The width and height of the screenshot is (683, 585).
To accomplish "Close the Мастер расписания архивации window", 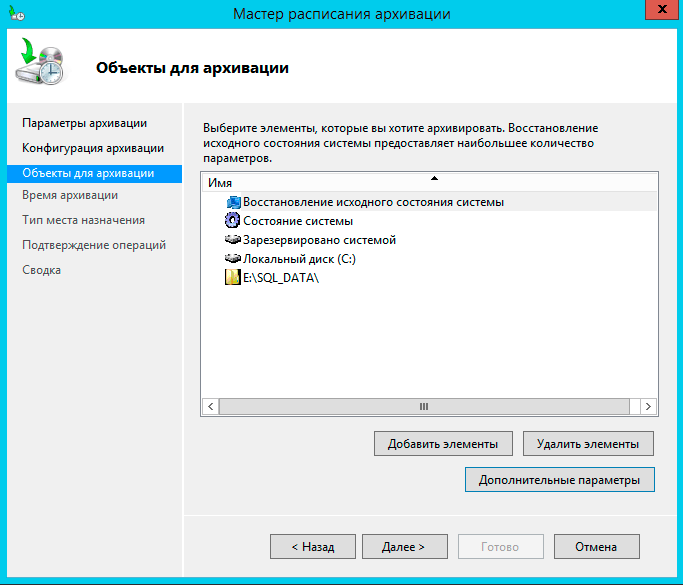I will (x=661, y=9).
